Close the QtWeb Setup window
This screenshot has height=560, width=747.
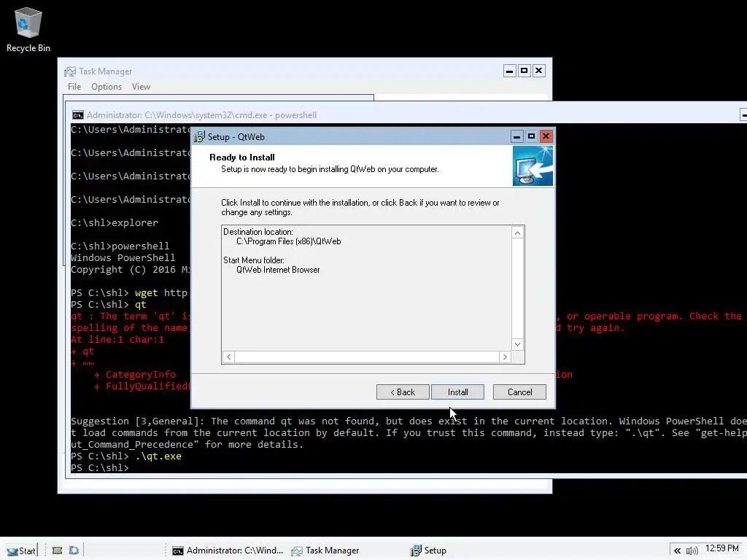click(546, 136)
